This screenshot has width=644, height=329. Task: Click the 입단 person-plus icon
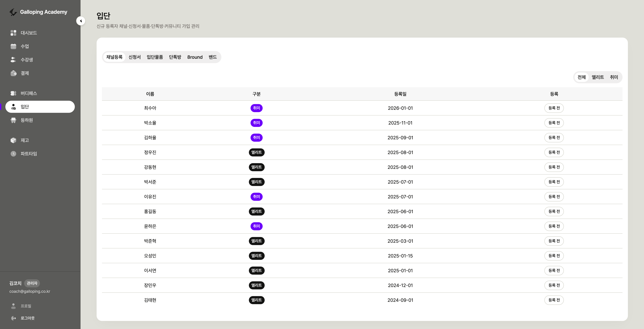pyautogui.click(x=14, y=107)
